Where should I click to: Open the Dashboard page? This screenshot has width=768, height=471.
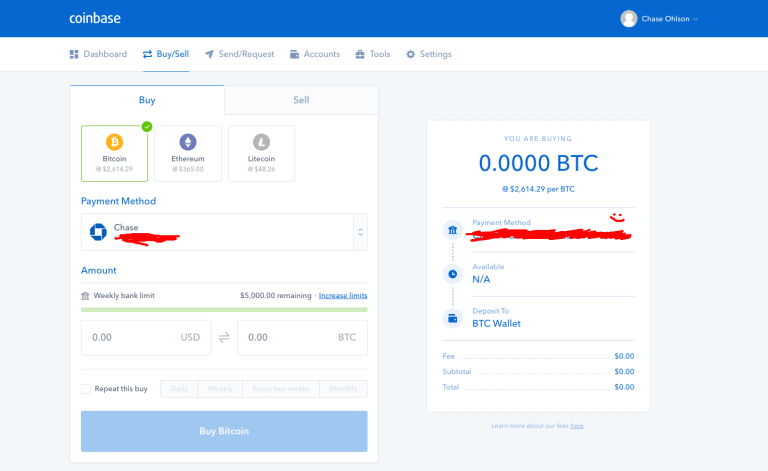tap(98, 54)
